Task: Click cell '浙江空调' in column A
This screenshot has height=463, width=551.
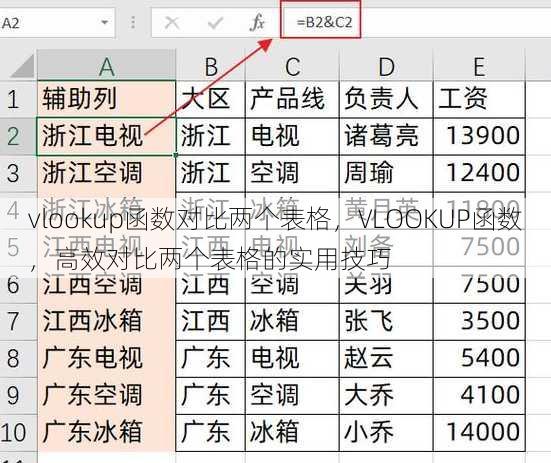Action: (x=106, y=173)
